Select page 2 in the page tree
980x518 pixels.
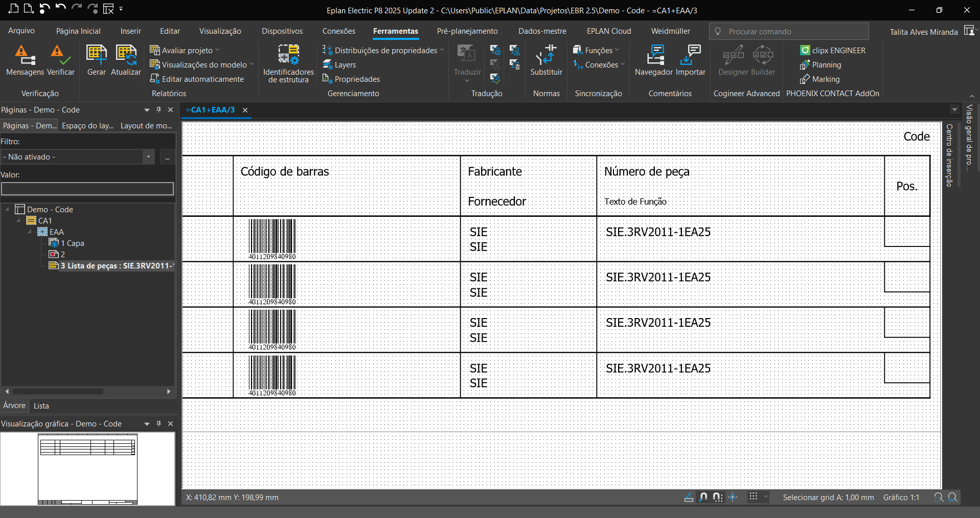pyautogui.click(x=57, y=254)
